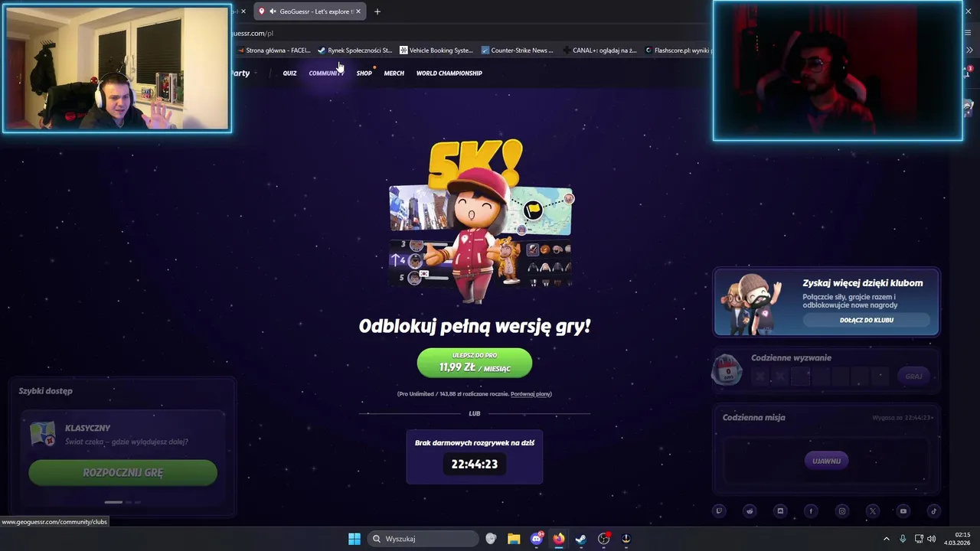Open the World Championship menu item
This screenshot has height=551, width=980.
(x=449, y=73)
